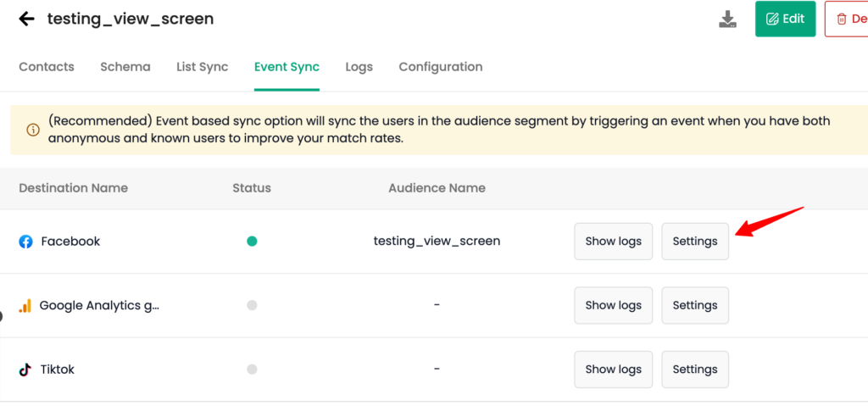Go to the List Sync tab
868x417 pixels.
[x=202, y=67]
